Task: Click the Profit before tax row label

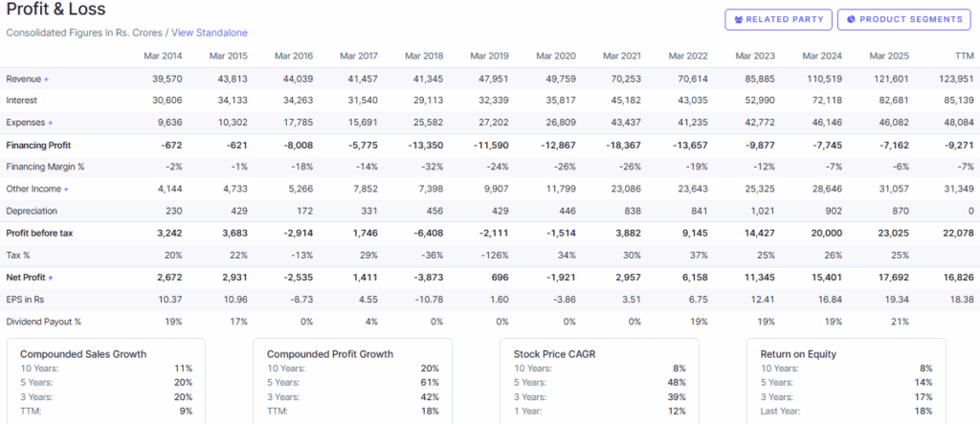Action: [39, 233]
